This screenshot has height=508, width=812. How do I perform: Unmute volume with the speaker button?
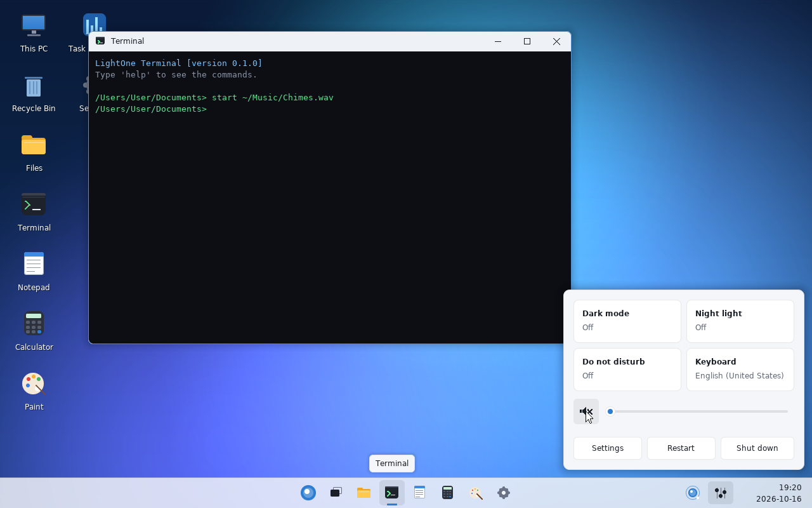(x=586, y=411)
